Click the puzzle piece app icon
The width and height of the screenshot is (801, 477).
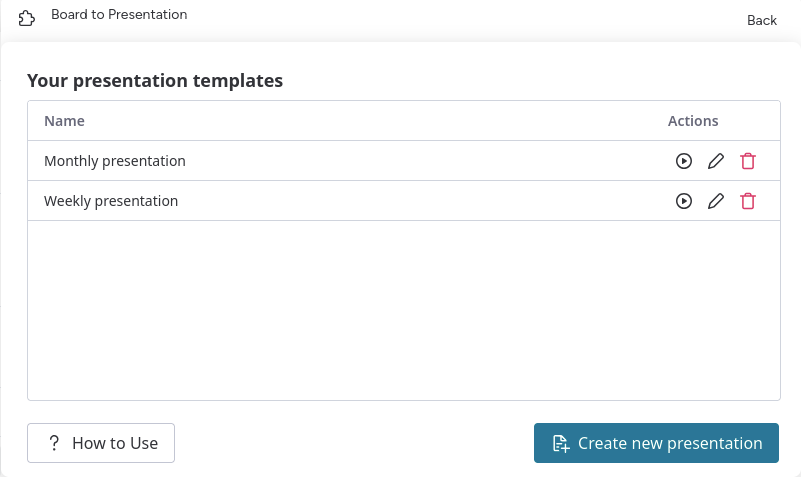pyautogui.click(x=27, y=18)
